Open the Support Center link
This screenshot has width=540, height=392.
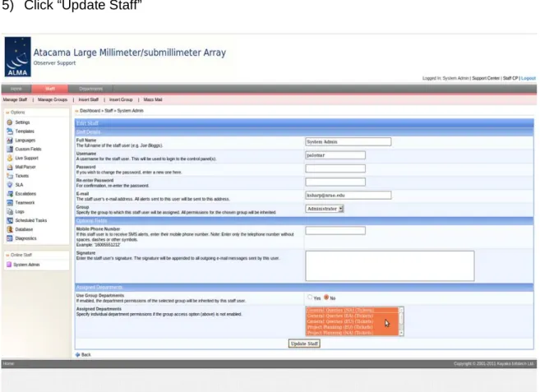coord(486,78)
